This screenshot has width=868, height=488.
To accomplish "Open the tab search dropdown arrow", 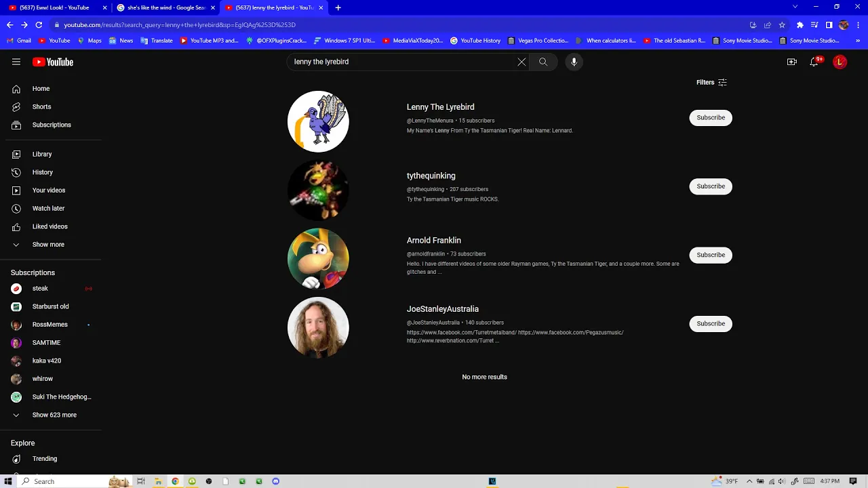I will [795, 7].
